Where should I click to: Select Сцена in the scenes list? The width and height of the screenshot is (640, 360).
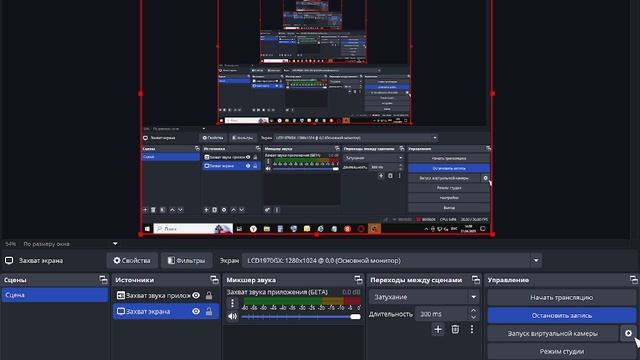55,295
